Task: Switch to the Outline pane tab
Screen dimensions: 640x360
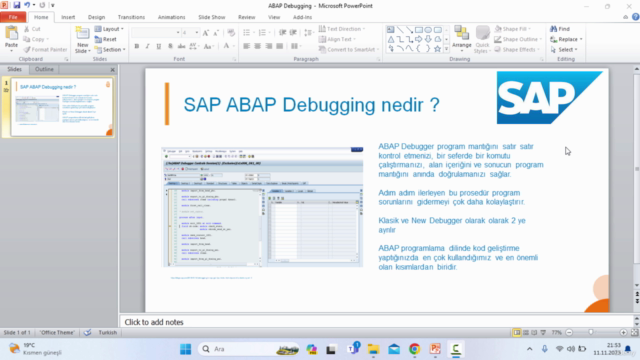Action: [x=44, y=69]
